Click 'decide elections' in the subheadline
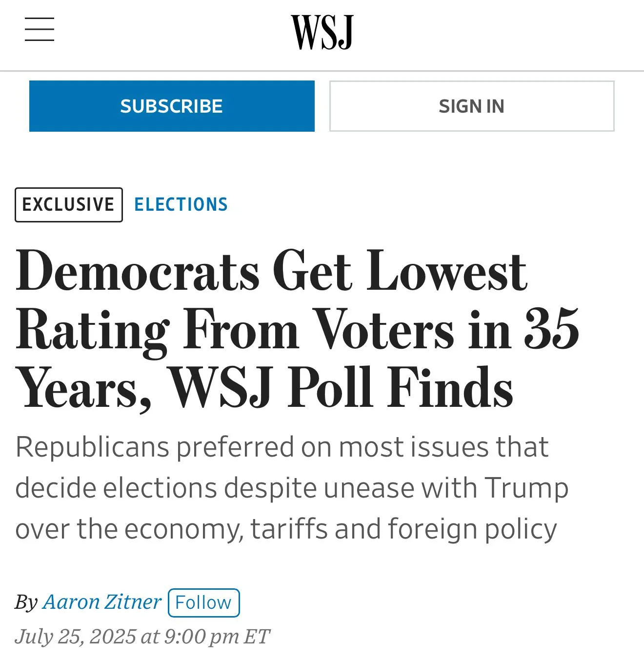This screenshot has width=644, height=660. pyautogui.click(x=116, y=488)
